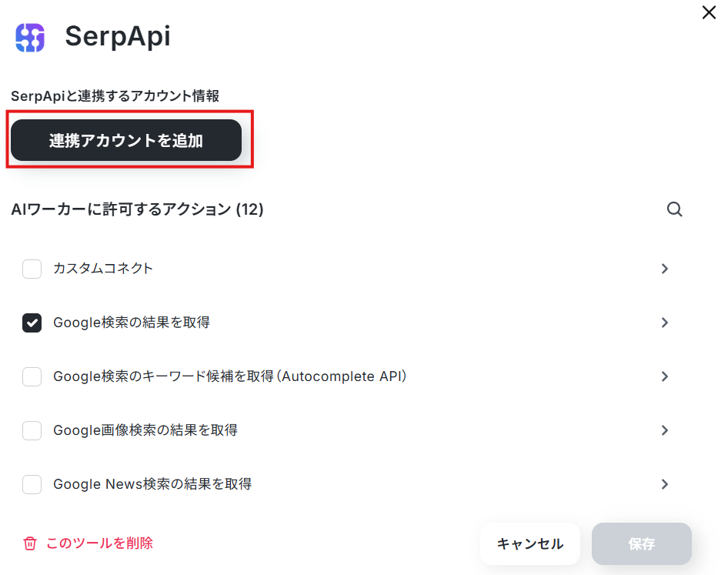728x575 pixels.
Task: Select the Google画像検索の結果を取得 action label
Action: [145, 430]
